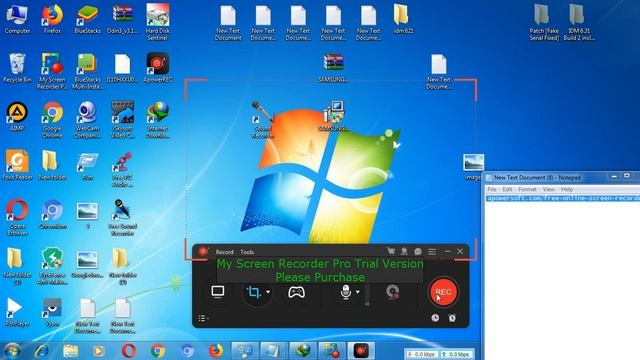Select the Sound Recorder shortcut on desktop
The height and width of the screenshot is (360, 640).
pos(262,120)
